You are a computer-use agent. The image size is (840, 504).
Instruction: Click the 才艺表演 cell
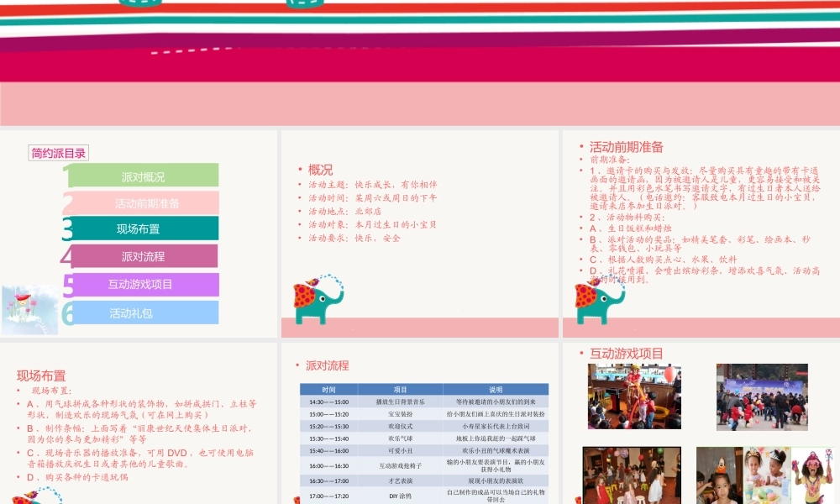(x=400, y=481)
